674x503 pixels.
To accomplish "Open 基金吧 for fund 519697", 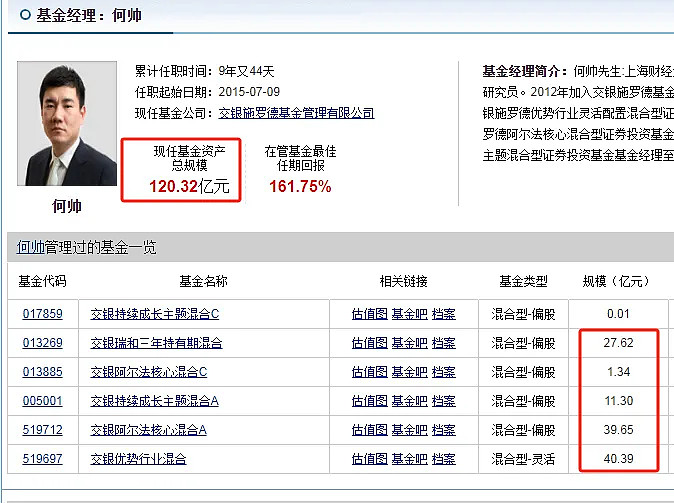I will pyautogui.click(x=410, y=459).
